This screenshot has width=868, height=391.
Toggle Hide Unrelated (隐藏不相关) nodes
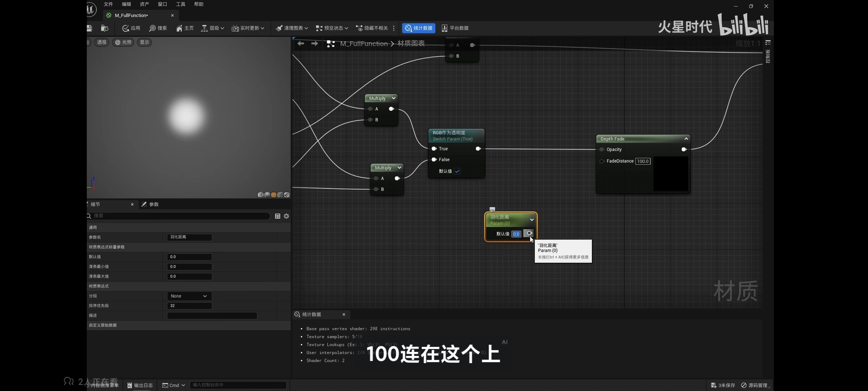point(372,28)
